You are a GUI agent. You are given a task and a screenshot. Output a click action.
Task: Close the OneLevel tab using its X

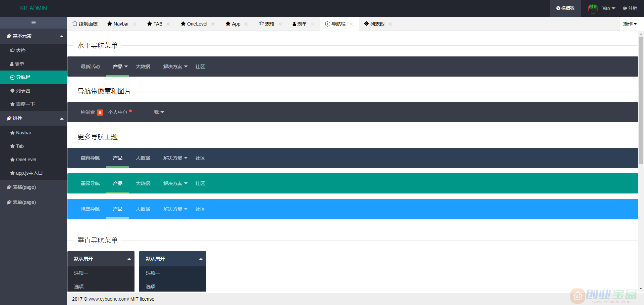click(x=213, y=24)
